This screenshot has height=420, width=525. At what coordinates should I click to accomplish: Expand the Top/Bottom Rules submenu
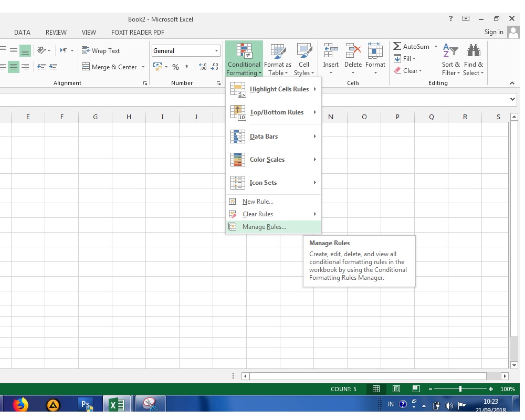click(x=277, y=112)
